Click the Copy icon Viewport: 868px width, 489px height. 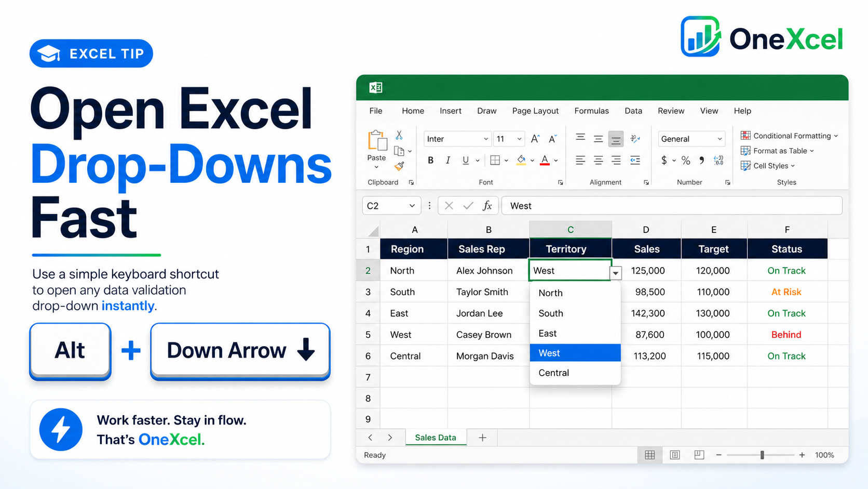pos(399,151)
